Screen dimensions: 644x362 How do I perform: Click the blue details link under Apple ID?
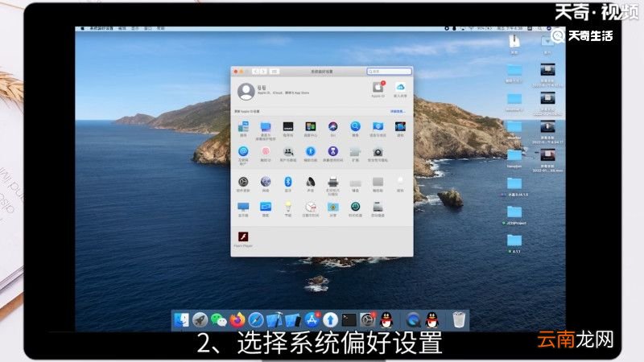[x=398, y=112]
